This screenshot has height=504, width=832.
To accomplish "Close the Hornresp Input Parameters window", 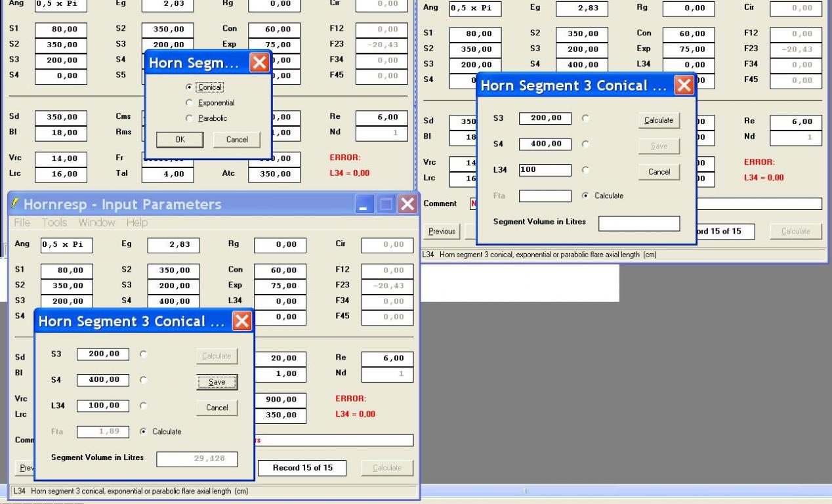I will 407,204.
